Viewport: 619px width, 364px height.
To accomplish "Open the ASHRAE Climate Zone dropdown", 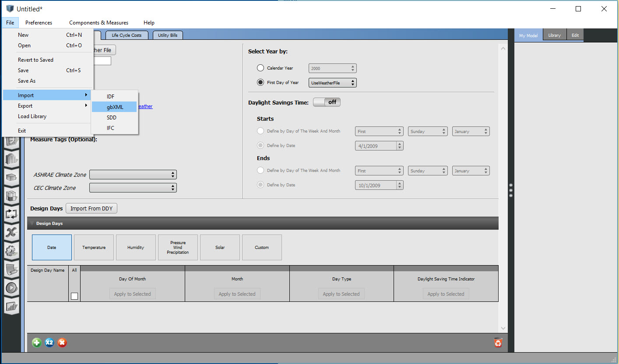I will [x=133, y=174].
